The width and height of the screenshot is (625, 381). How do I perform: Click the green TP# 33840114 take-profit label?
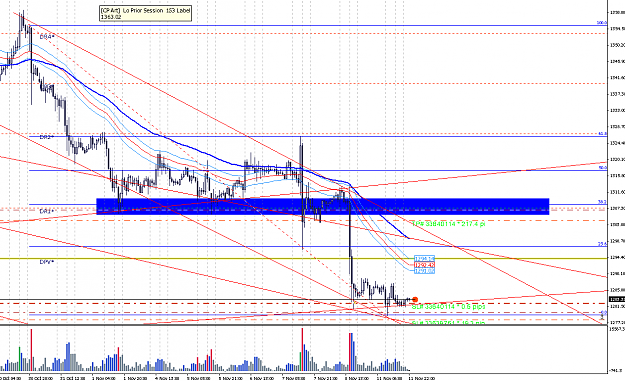[x=448, y=224]
